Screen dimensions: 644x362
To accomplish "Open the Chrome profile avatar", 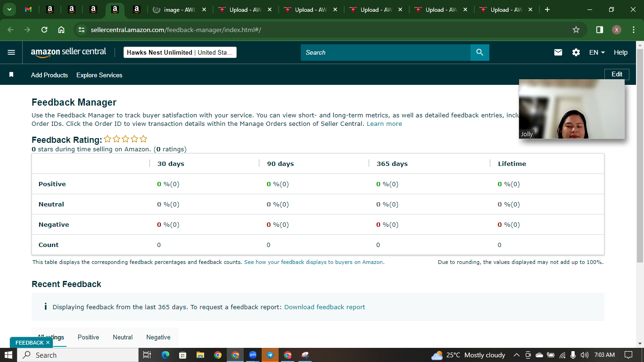I will click(617, 30).
